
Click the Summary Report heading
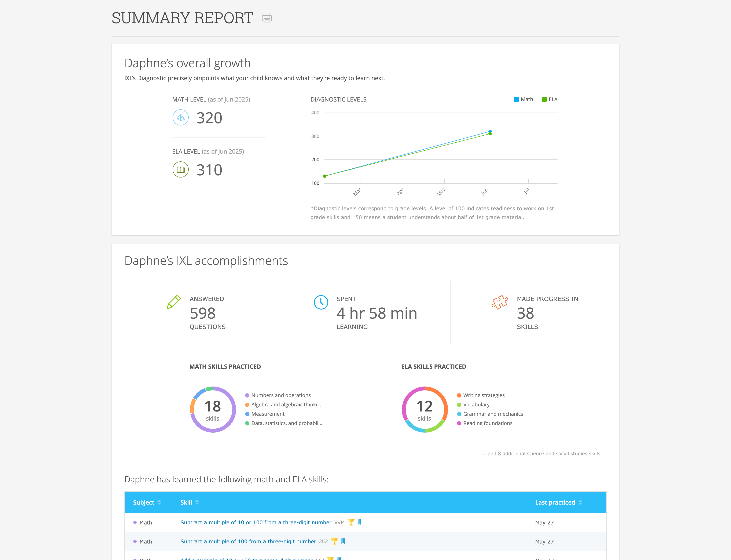coord(183,18)
